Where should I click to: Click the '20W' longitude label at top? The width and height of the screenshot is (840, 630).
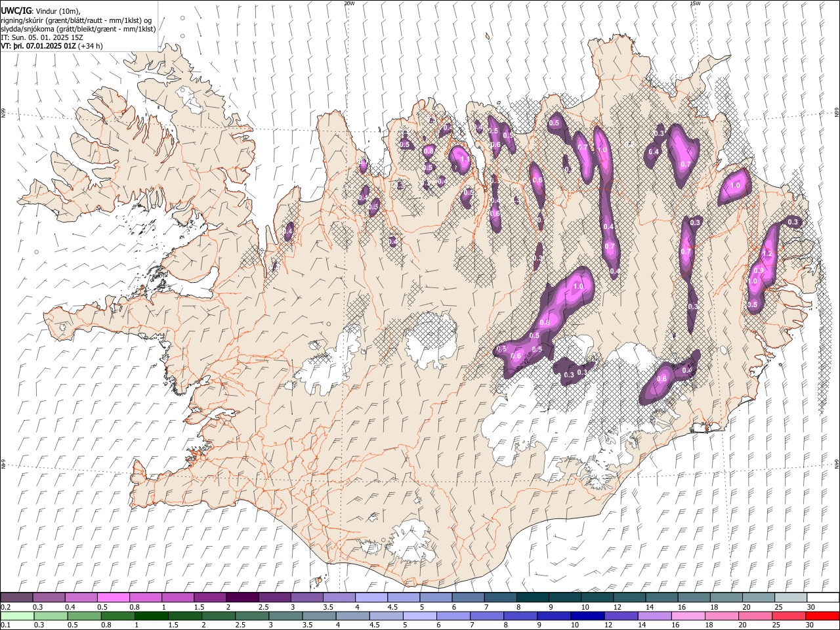[349, 3]
